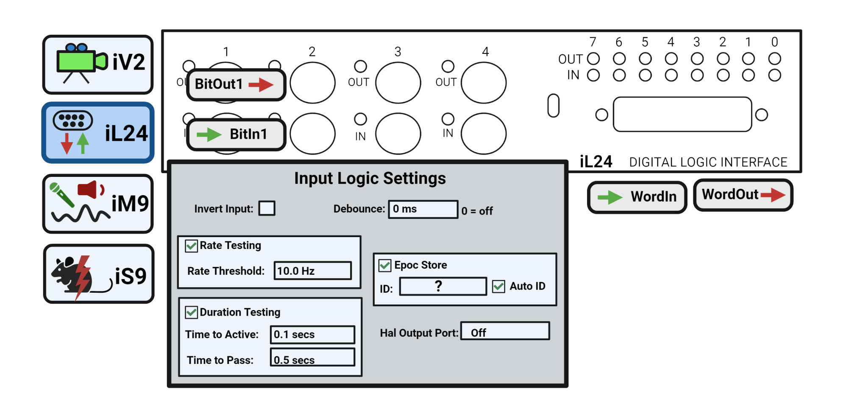Uncheck the Duration Testing option
Screen dimensions: 868x414
click(191, 312)
